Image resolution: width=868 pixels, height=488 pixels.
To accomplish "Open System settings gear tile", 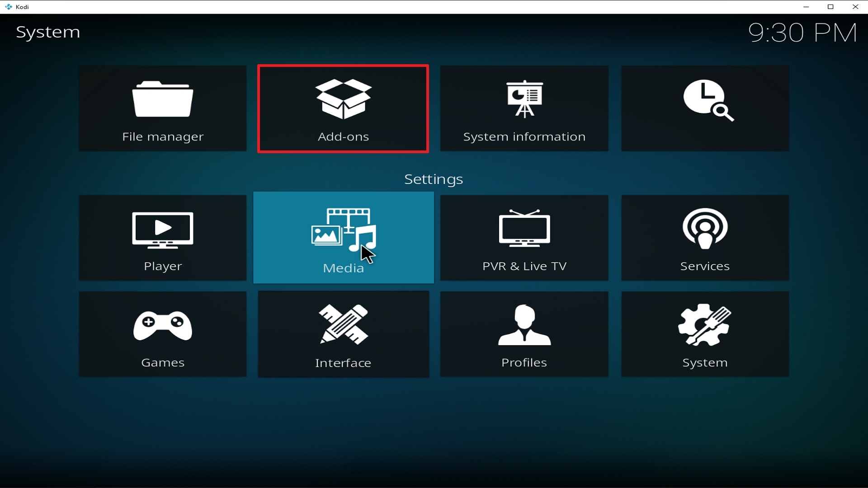I will tap(705, 334).
